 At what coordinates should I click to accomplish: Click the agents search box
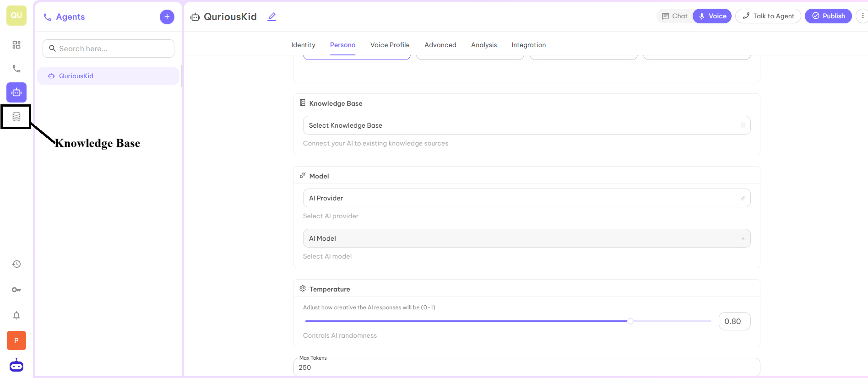[108, 49]
